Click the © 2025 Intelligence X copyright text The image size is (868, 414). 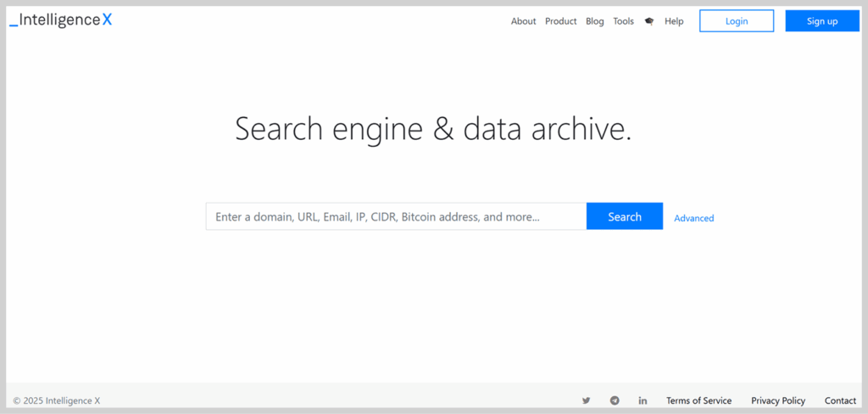56,400
